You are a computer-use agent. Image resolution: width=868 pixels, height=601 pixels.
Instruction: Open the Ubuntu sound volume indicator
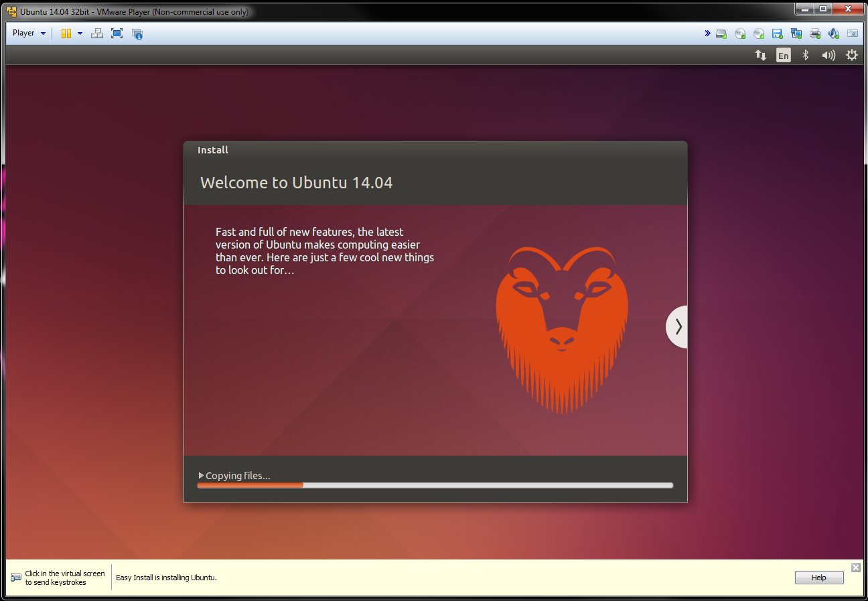pos(829,56)
